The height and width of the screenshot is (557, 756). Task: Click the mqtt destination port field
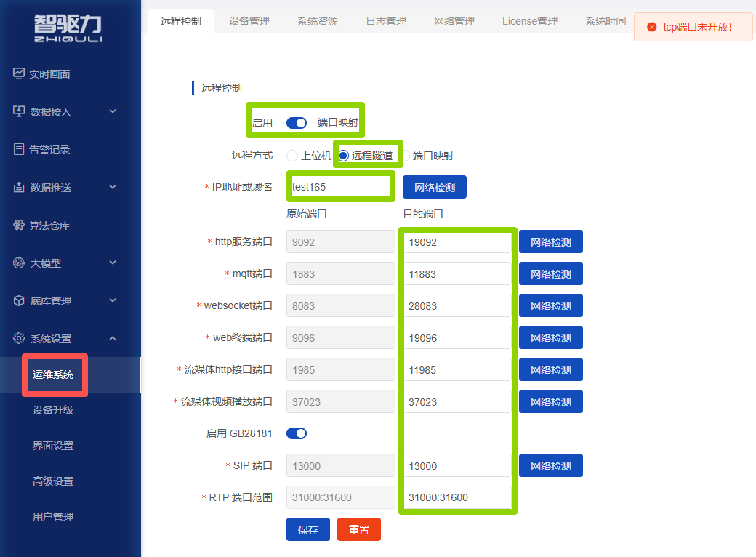pyautogui.click(x=457, y=274)
